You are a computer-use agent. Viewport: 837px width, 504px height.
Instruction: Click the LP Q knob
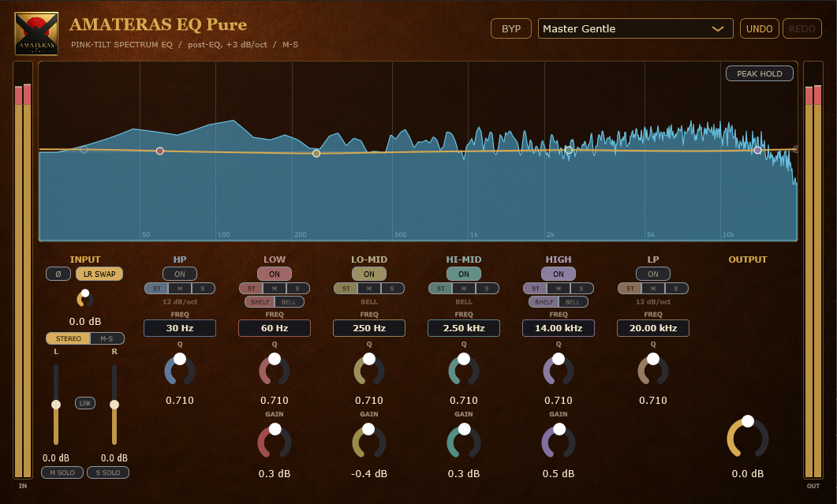653,369
